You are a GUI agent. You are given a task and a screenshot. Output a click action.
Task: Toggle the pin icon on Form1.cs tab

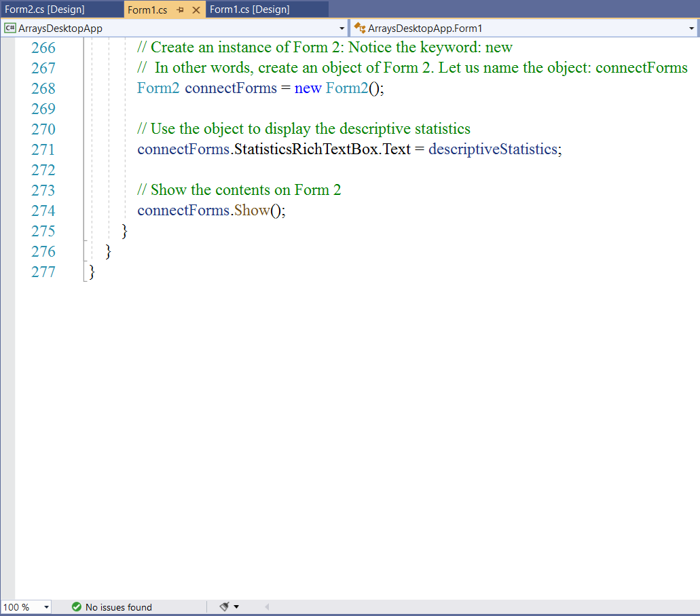click(181, 10)
